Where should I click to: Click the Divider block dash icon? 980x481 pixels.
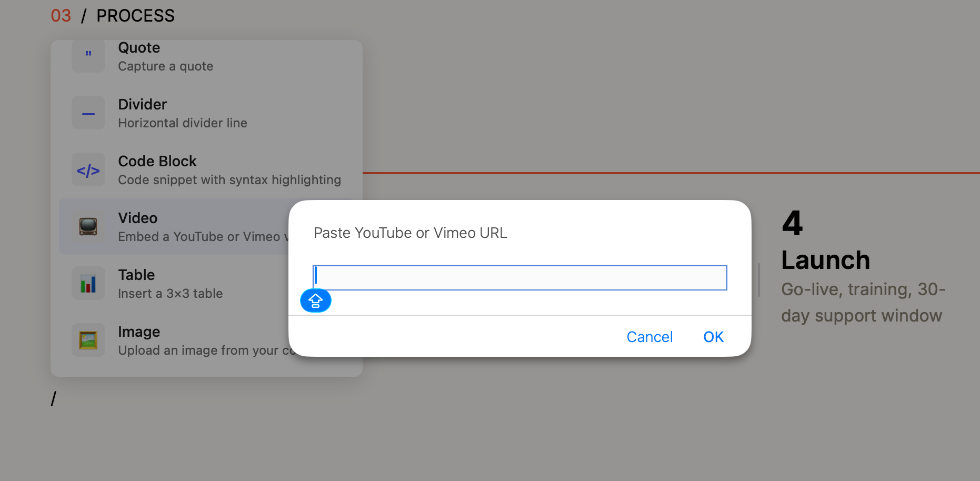(88, 113)
